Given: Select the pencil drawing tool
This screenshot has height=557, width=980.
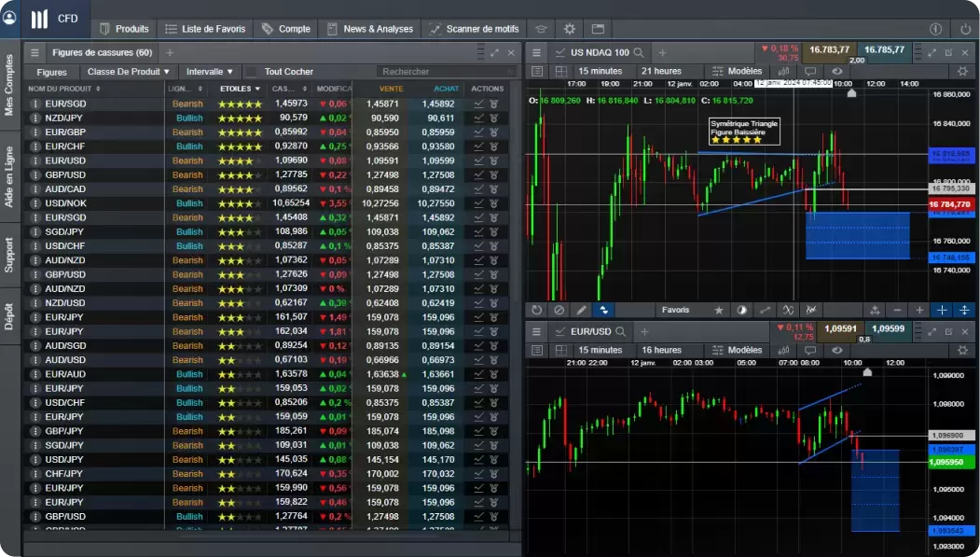Looking at the screenshot, I should click(x=581, y=310).
